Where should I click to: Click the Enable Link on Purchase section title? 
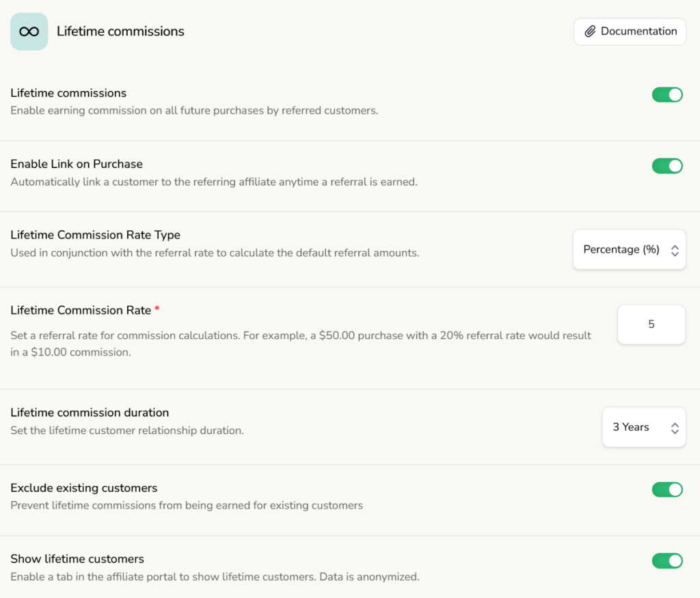click(x=76, y=163)
